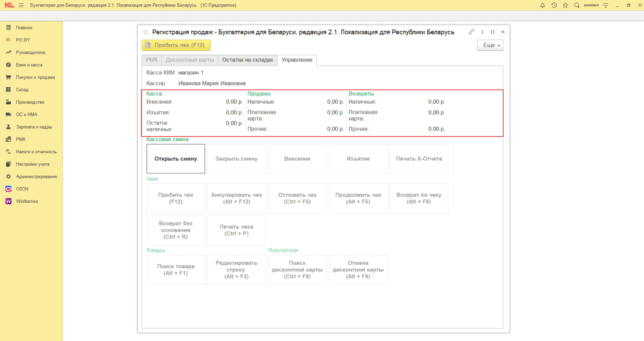The height and width of the screenshot is (341, 644).
Task: Click Поиск дисконтной карты (Ctrl + F9) button
Action: pyautogui.click(x=297, y=269)
